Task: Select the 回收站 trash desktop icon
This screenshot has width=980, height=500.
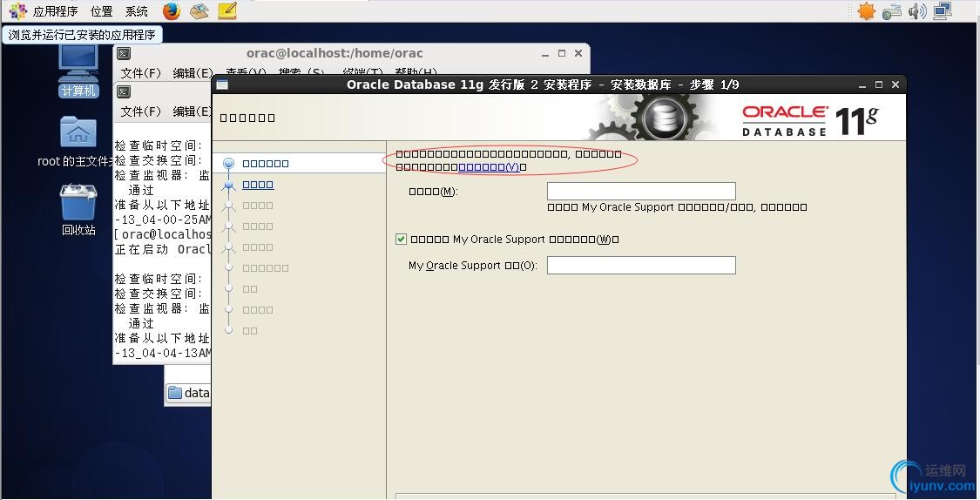Action: point(78,209)
